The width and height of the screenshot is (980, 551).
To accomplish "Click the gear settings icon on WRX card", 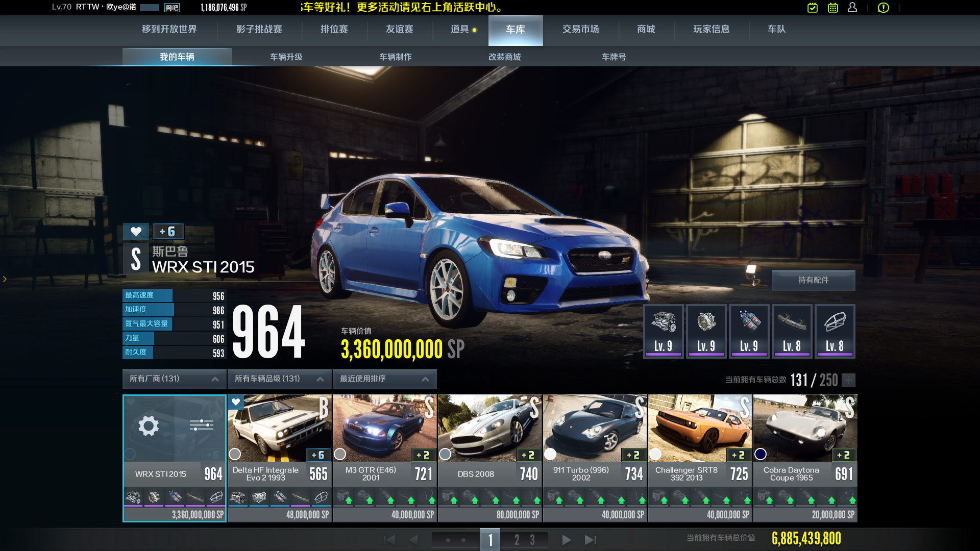I will pyautogui.click(x=149, y=425).
